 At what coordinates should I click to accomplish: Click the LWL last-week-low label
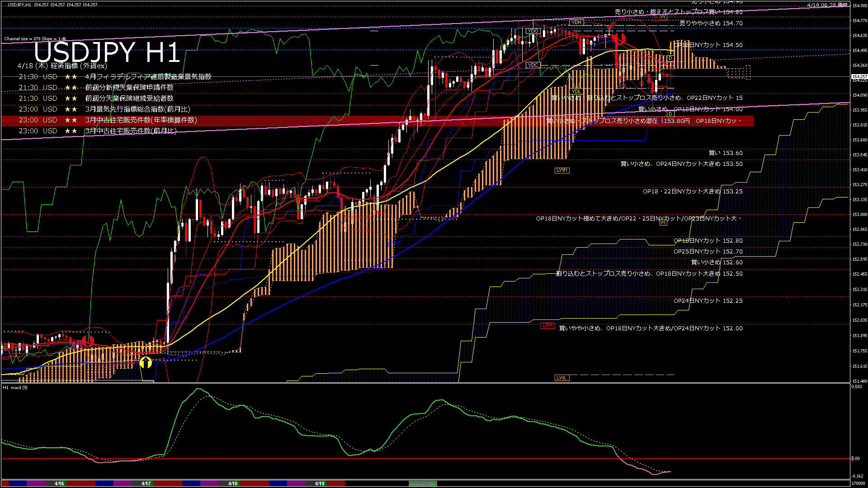pos(561,378)
